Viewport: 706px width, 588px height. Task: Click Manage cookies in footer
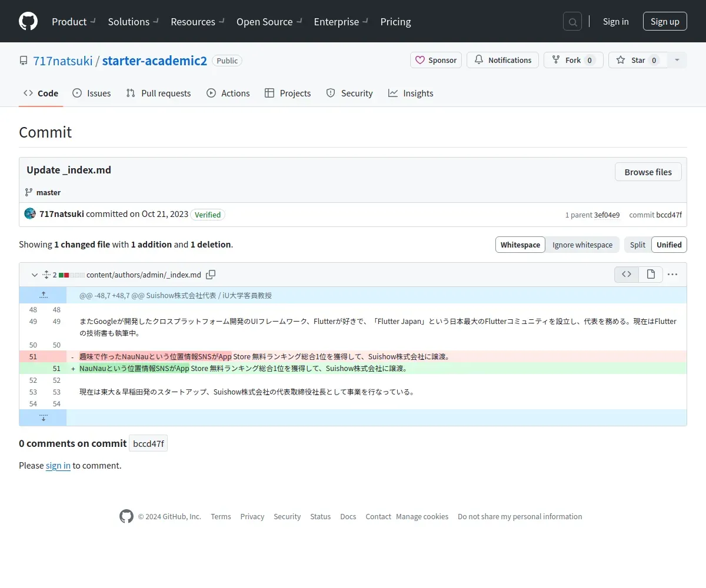click(422, 516)
